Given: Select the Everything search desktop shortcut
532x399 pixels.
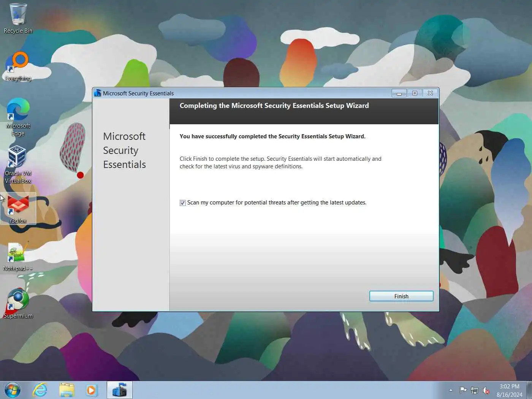Looking at the screenshot, I should [18, 66].
